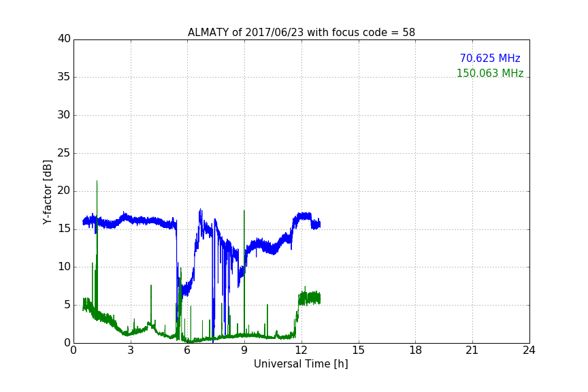Click the y-axis tick label '40'
Screen dimensions: 588x392
click(x=64, y=39)
